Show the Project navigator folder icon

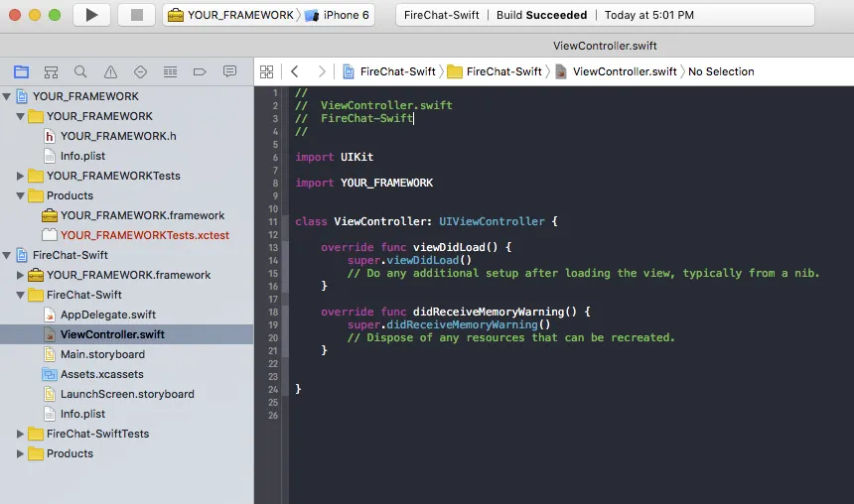pos(21,71)
